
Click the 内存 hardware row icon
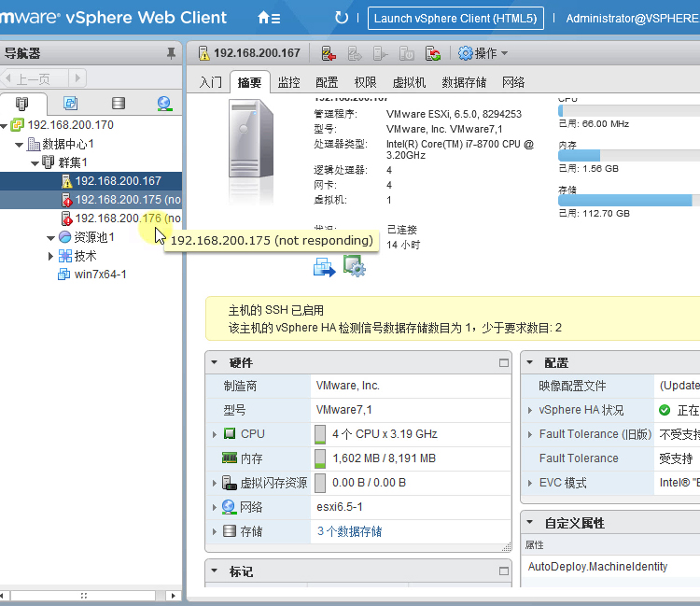tap(230, 458)
